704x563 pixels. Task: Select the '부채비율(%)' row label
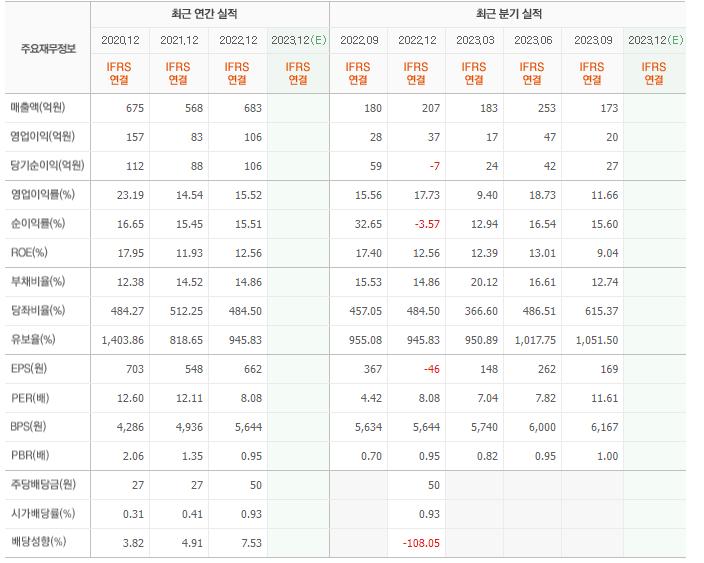[x=38, y=282]
